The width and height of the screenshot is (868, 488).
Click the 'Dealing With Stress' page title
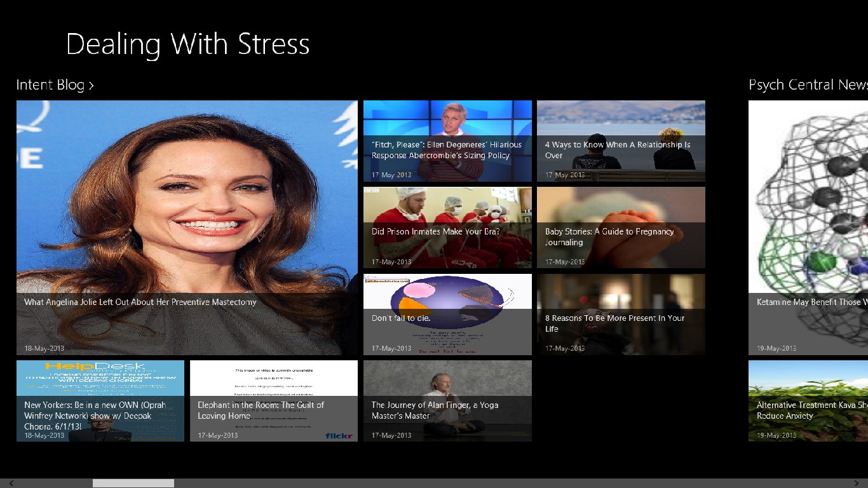187,44
